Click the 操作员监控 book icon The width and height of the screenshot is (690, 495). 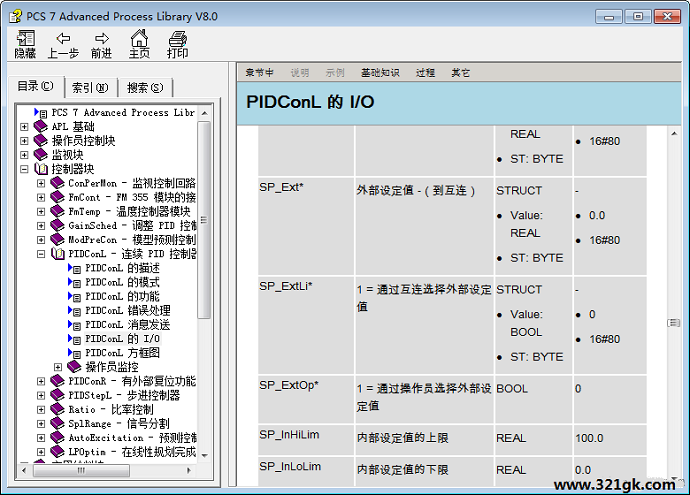[x=74, y=367]
